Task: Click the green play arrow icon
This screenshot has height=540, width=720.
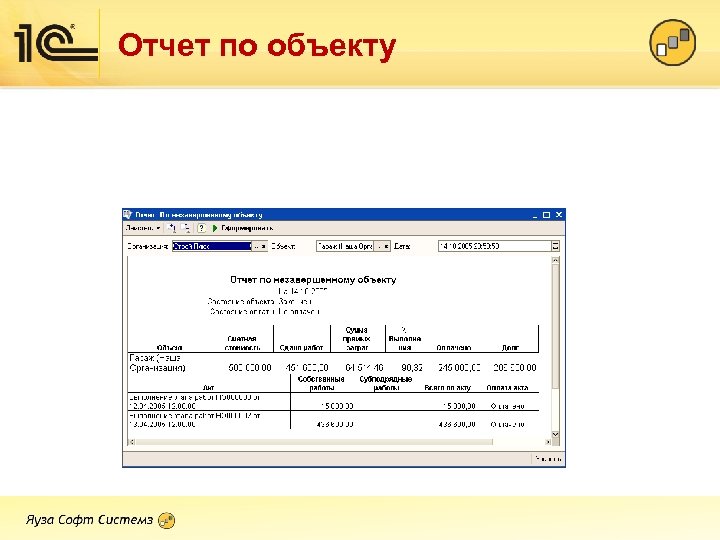Action: 214,228
